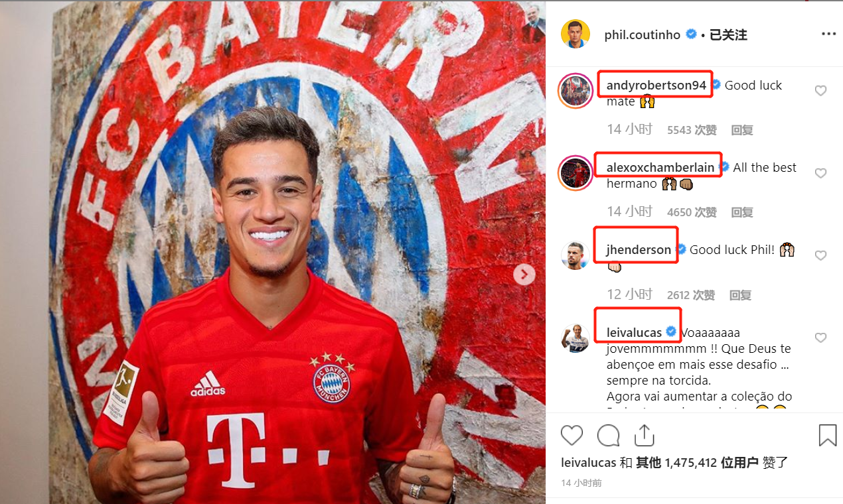Open alexoxchamberlain's profile picture

(x=575, y=173)
